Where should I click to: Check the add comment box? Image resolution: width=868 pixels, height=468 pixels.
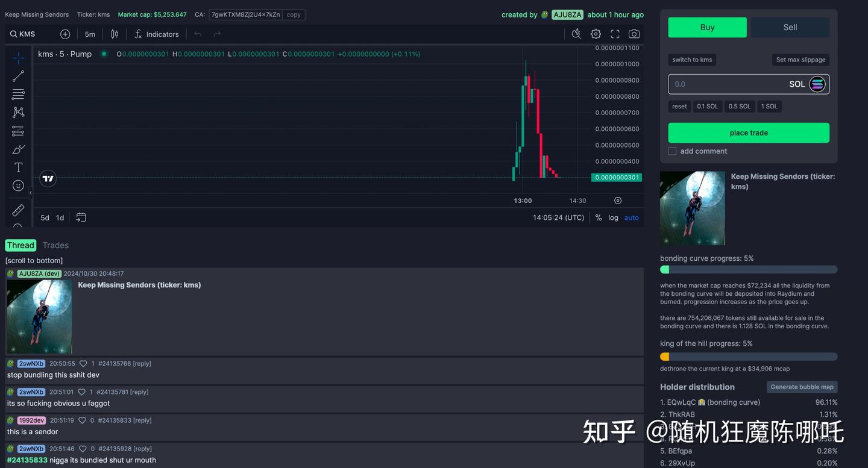click(672, 151)
